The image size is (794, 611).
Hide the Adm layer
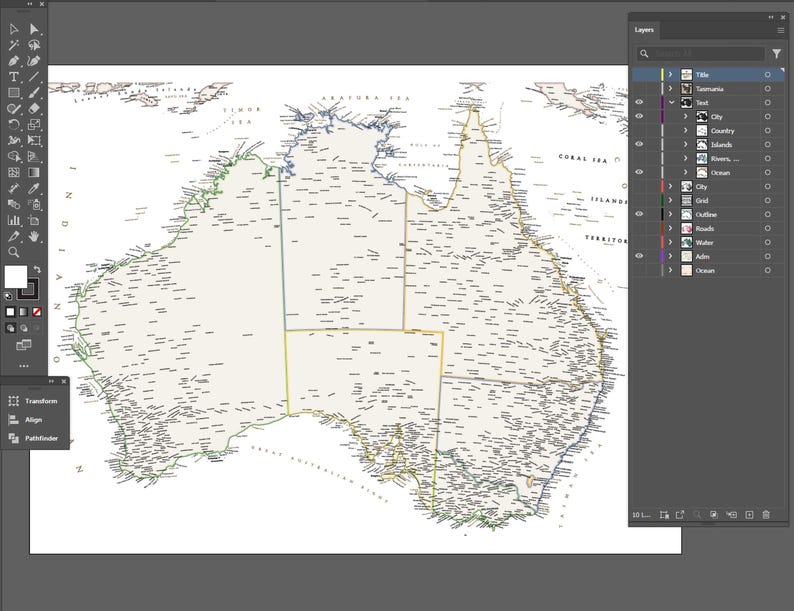(x=639, y=256)
